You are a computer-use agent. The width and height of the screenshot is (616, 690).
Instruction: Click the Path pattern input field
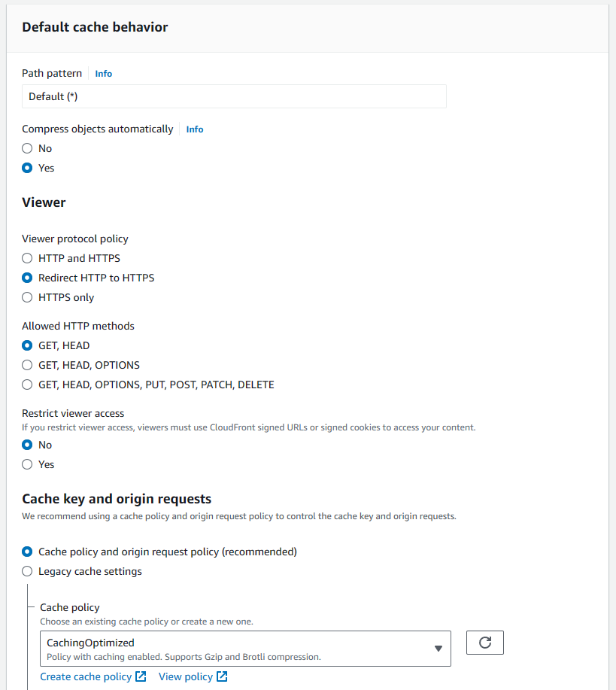click(233, 96)
